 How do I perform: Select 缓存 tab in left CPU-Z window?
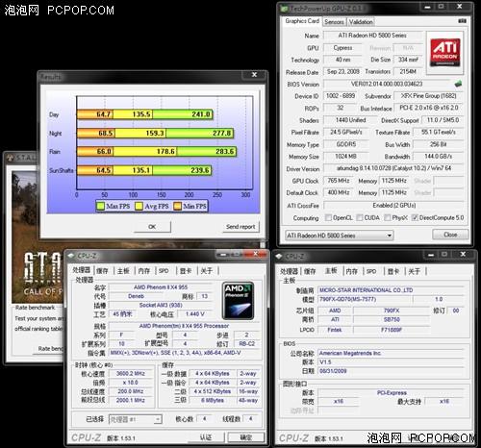pos(102,271)
